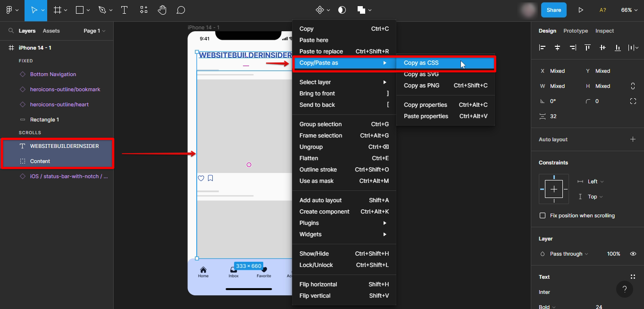Click the Add auto layout plus icon

(x=633, y=139)
